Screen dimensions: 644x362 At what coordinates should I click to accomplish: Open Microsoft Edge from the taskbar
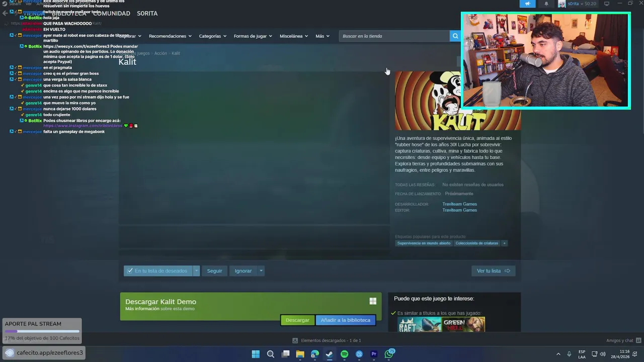pyautogui.click(x=314, y=354)
